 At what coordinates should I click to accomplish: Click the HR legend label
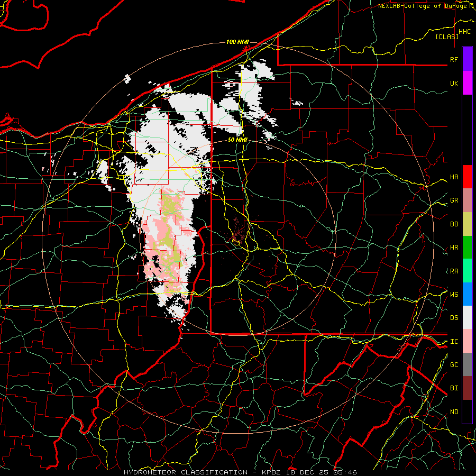(x=454, y=248)
